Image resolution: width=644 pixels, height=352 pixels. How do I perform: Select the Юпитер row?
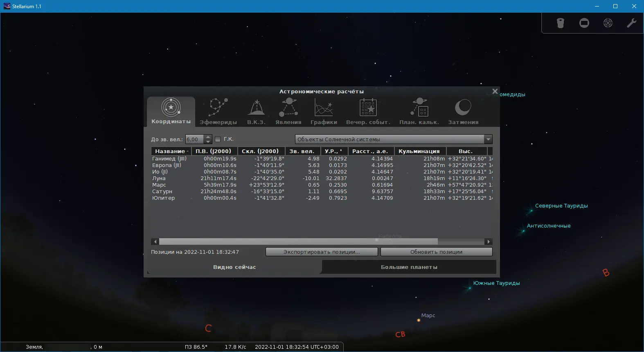pyautogui.click(x=322, y=198)
